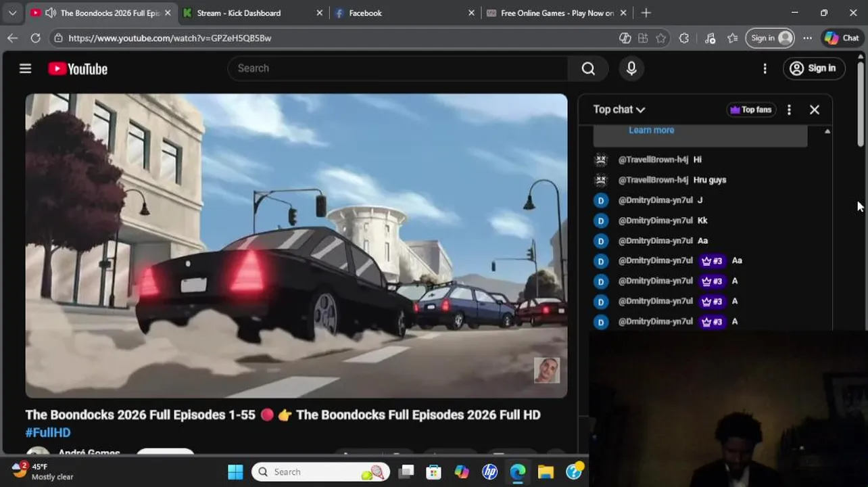The width and height of the screenshot is (868, 487).
Task: Click the channel watermark on the video
Action: (x=547, y=371)
